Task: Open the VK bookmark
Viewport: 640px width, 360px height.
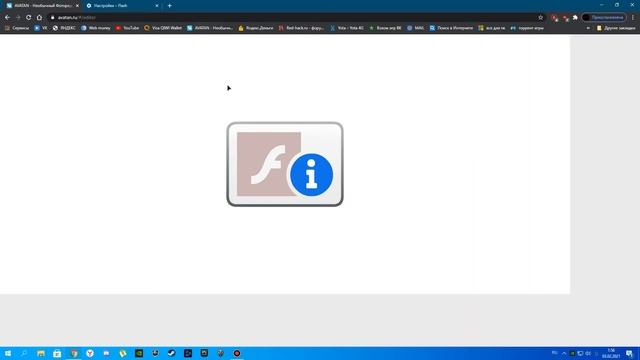Action: point(41,28)
